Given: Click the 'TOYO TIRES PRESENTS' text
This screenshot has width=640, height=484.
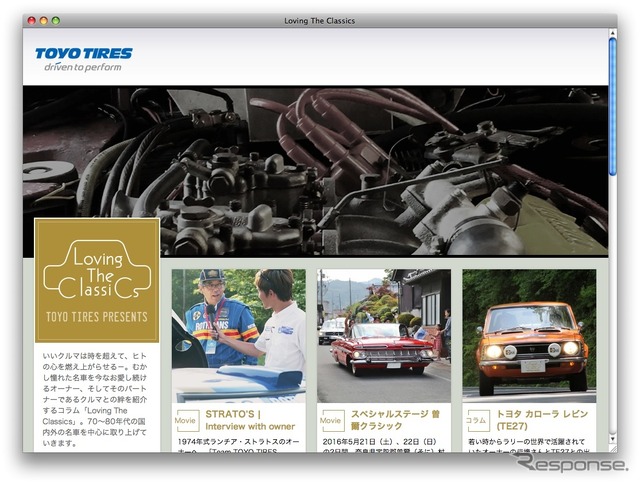Looking at the screenshot, I should click(x=97, y=317).
